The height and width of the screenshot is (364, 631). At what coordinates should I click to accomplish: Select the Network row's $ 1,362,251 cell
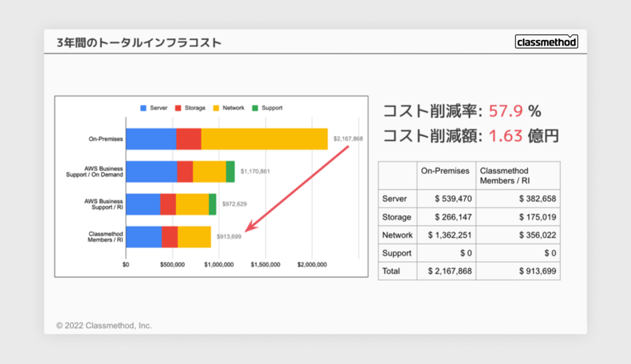[445, 235]
